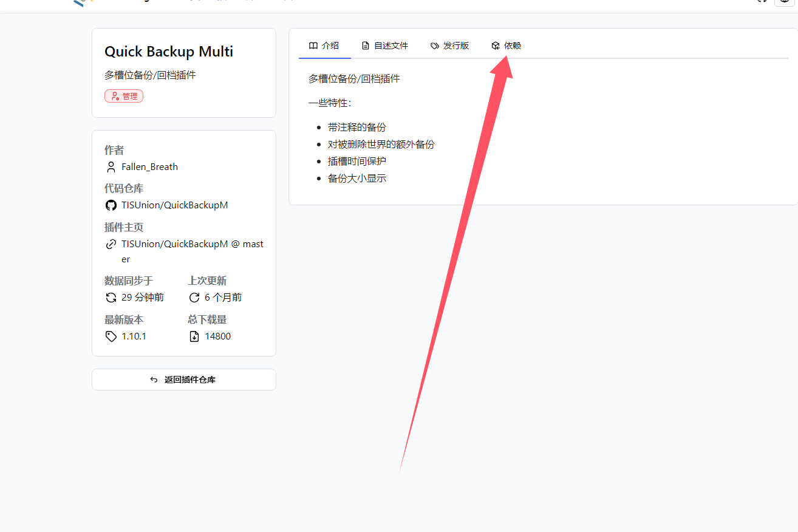Click the 上次更新 label
Image resolution: width=798 pixels, height=532 pixels.
click(207, 281)
